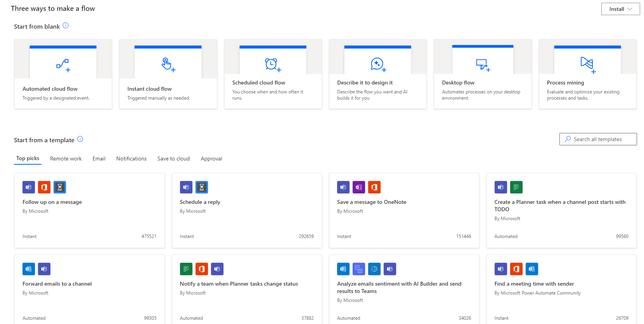Click the Instant cloud flow hand icon
This screenshot has height=324, width=644.
pos(168,65)
